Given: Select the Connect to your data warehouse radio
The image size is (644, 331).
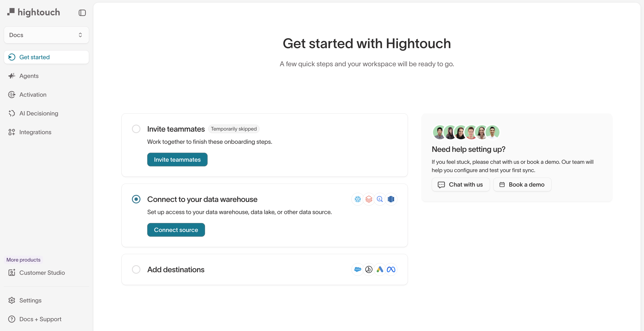Looking at the screenshot, I should point(136,199).
